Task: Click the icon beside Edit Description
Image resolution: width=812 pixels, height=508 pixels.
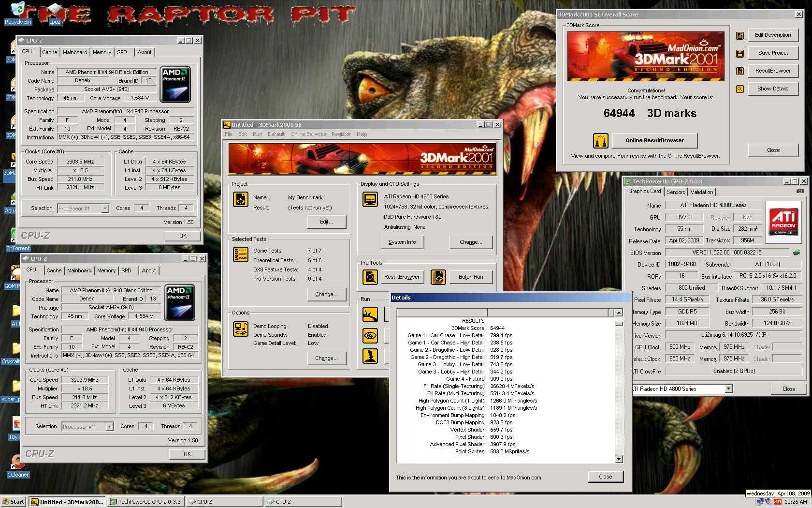Action: (740, 36)
